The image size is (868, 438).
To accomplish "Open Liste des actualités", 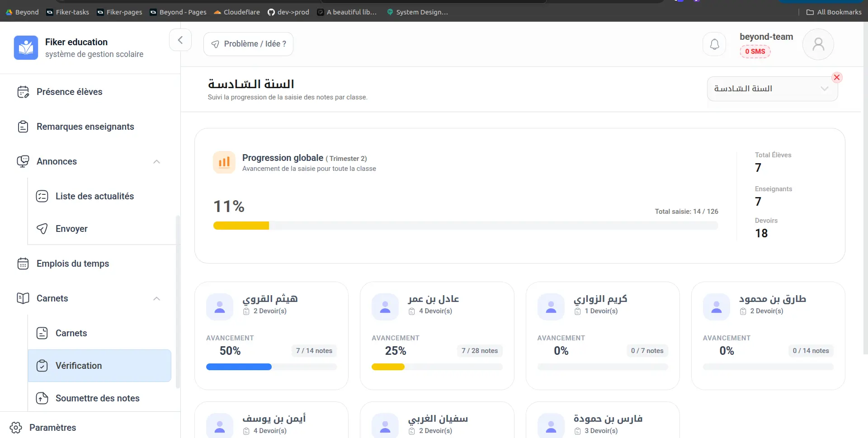I will click(x=94, y=196).
